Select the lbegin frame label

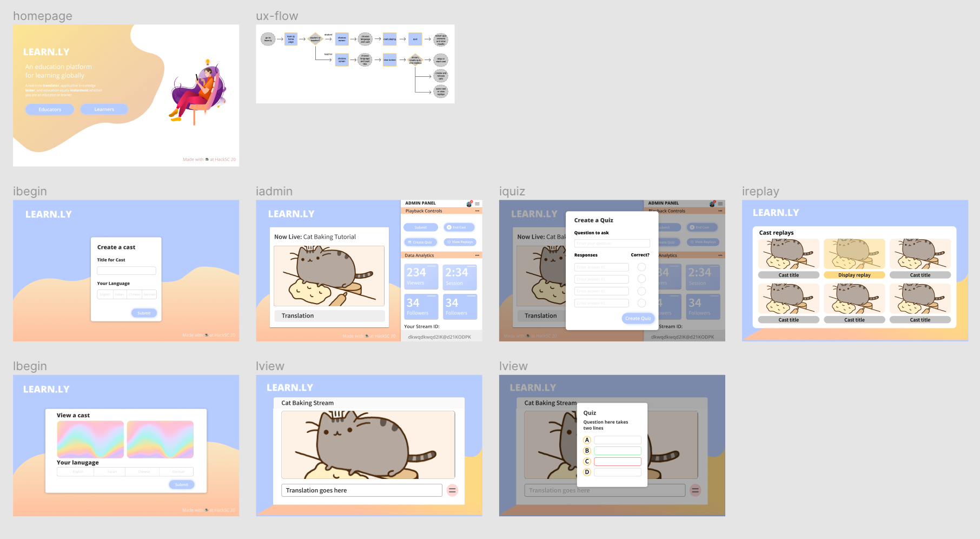pos(30,366)
